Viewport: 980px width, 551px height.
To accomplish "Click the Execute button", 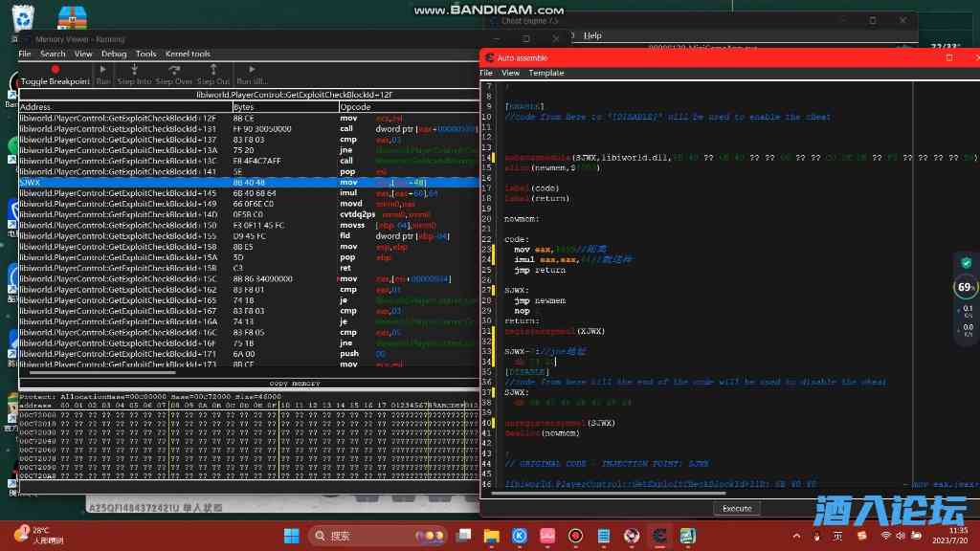I will [736, 508].
